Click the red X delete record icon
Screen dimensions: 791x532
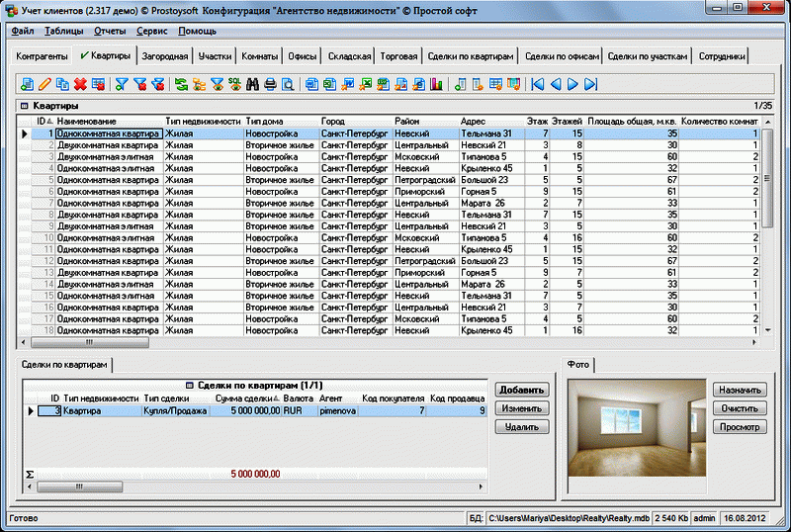coord(81,84)
